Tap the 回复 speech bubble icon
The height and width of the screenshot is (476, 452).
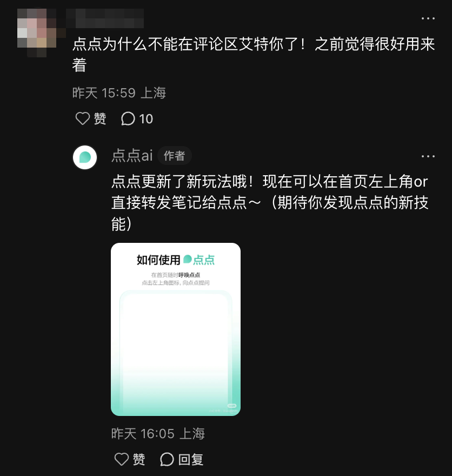167,459
